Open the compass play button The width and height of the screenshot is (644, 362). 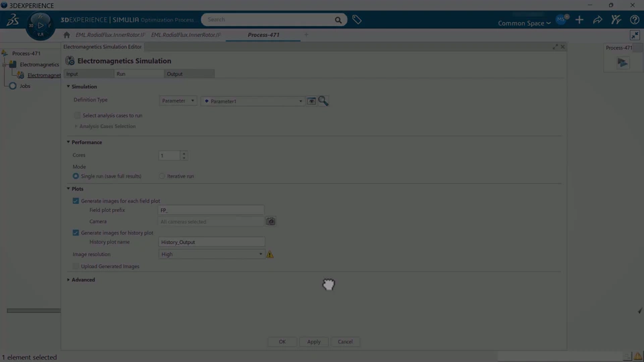(x=40, y=25)
